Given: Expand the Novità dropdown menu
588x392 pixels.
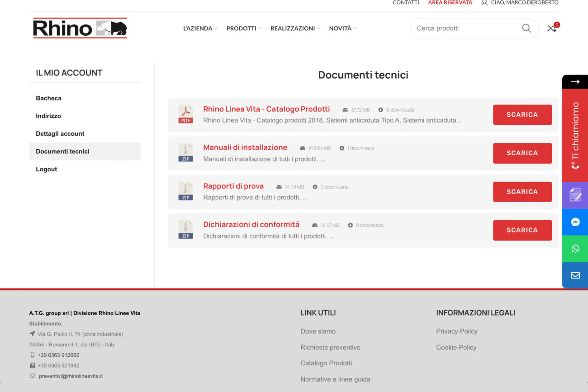Looking at the screenshot, I should point(342,28).
